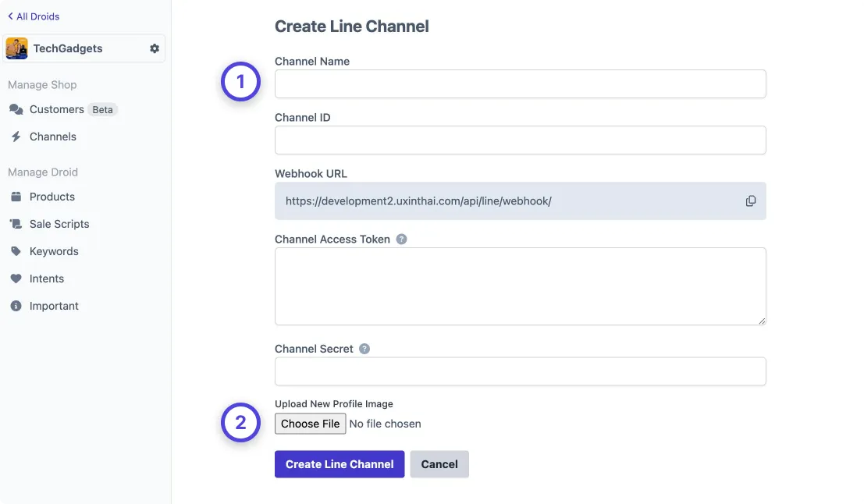
Task: Click the Channel Secret help icon
Action: point(364,348)
